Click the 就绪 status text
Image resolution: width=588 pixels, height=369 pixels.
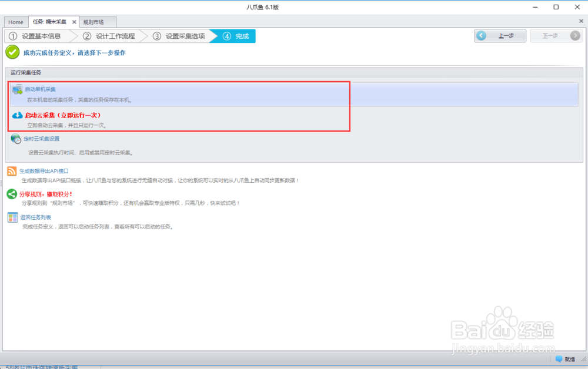570,359
